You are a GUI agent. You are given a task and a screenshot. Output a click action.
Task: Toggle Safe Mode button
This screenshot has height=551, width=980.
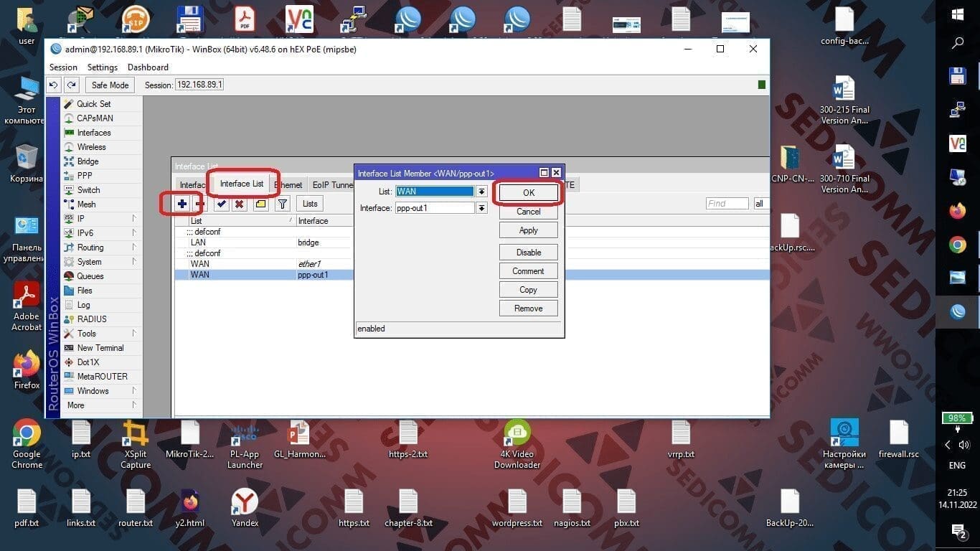click(110, 85)
